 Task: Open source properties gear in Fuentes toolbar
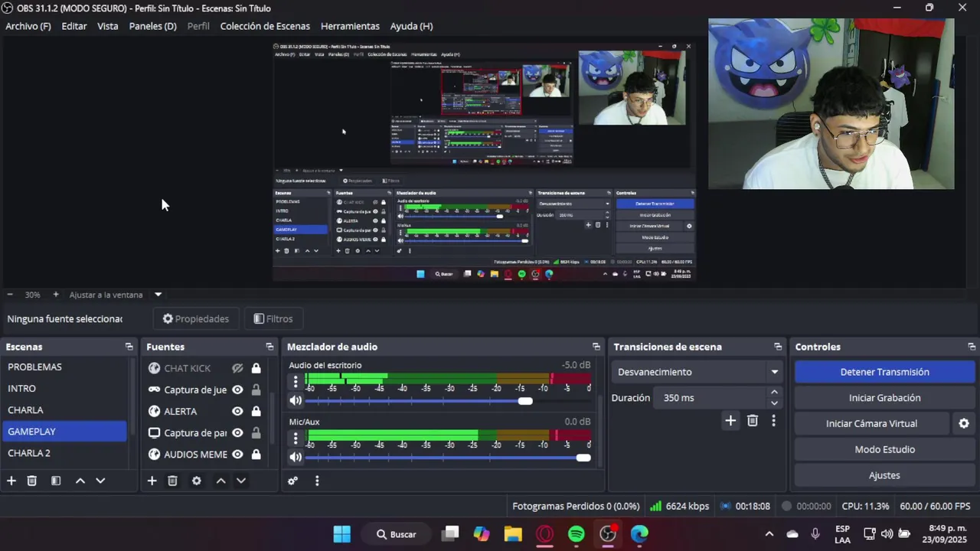point(197,481)
